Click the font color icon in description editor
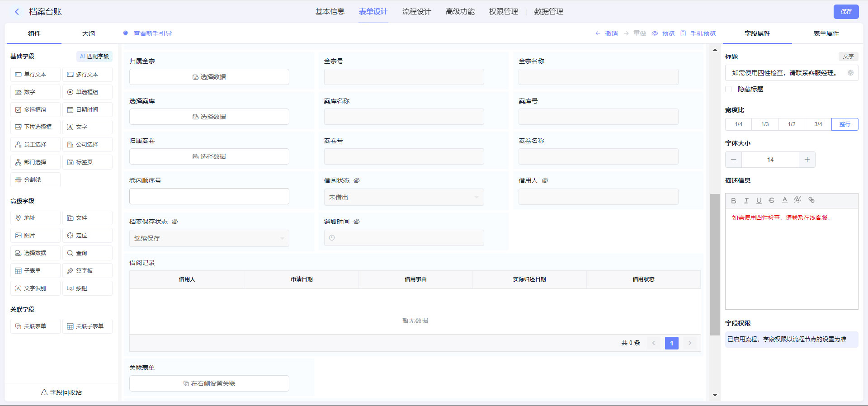This screenshot has height=406, width=868. [785, 200]
